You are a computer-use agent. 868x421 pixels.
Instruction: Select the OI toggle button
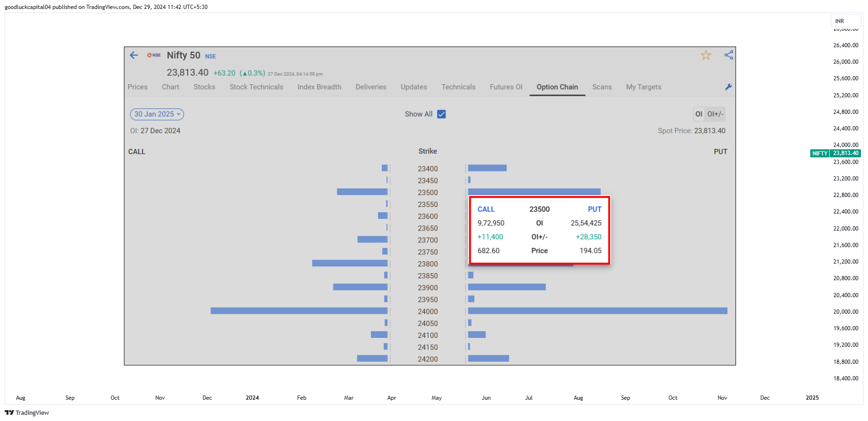point(699,114)
